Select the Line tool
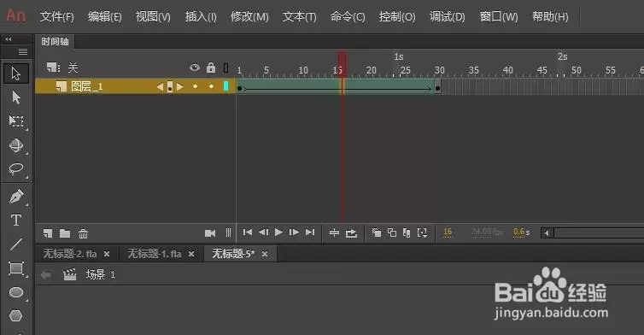Image resolution: width=644 pixels, height=335 pixels. point(16,244)
